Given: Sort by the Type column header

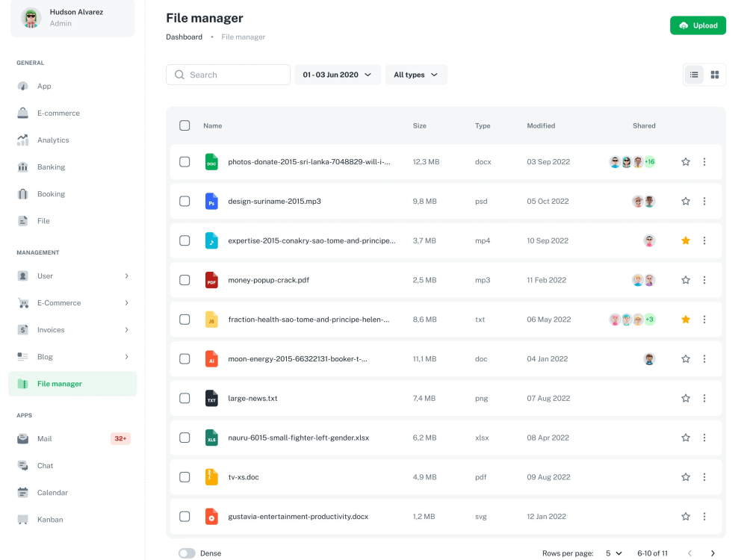Looking at the screenshot, I should point(483,125).
